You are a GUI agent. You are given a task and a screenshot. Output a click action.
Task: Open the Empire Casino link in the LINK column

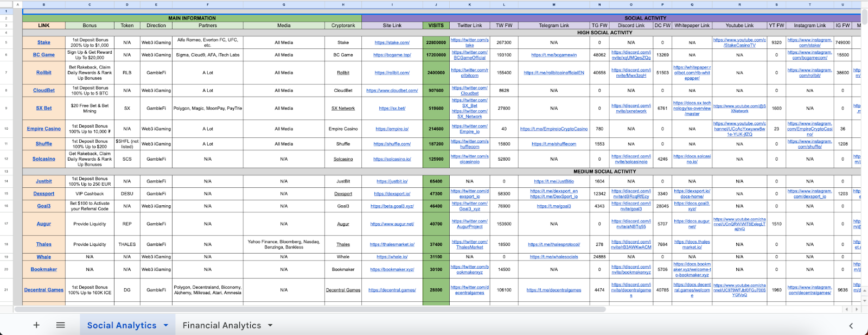44,129
